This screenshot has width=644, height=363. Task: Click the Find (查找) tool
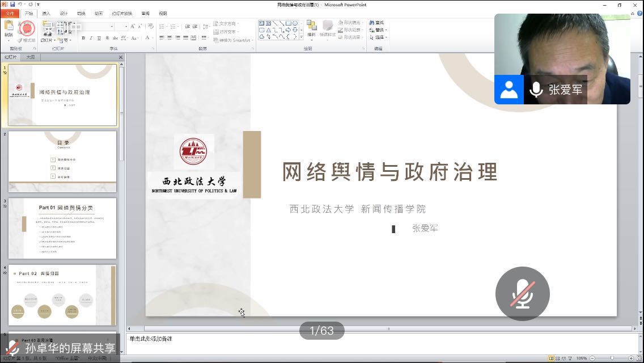(376, 23)
